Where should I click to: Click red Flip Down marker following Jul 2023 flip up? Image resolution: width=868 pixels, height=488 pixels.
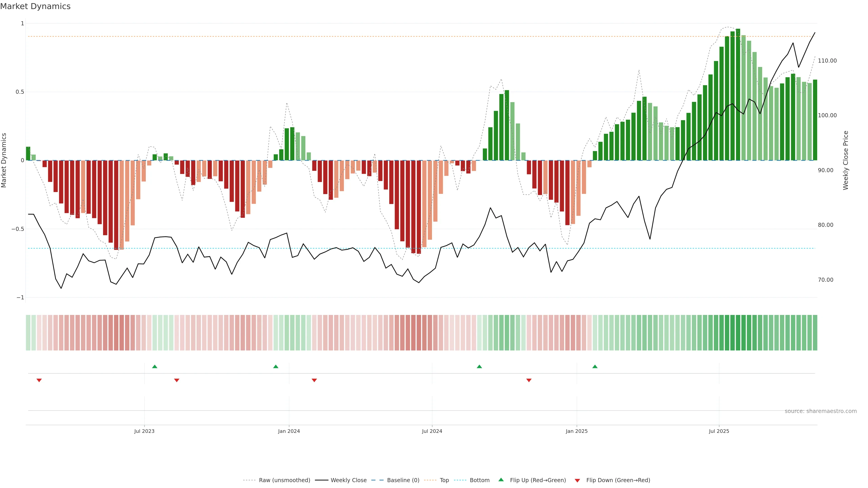177,380
